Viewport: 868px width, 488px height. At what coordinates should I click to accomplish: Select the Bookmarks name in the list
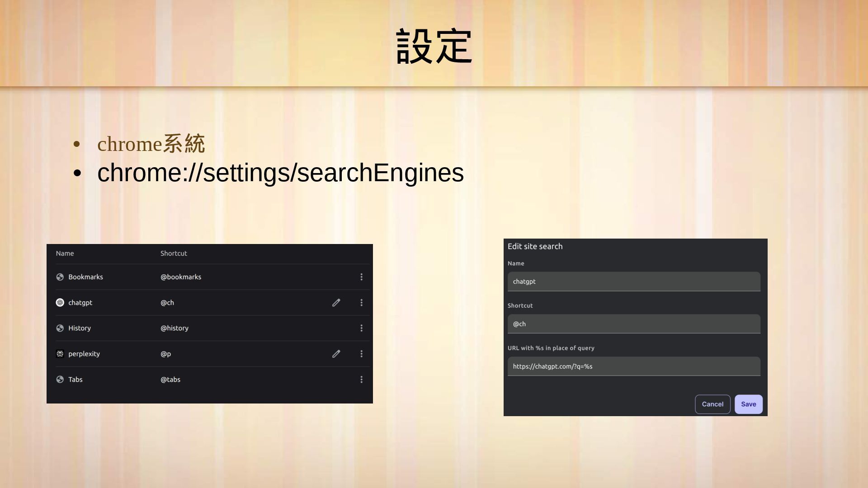(x=85, y=277)
